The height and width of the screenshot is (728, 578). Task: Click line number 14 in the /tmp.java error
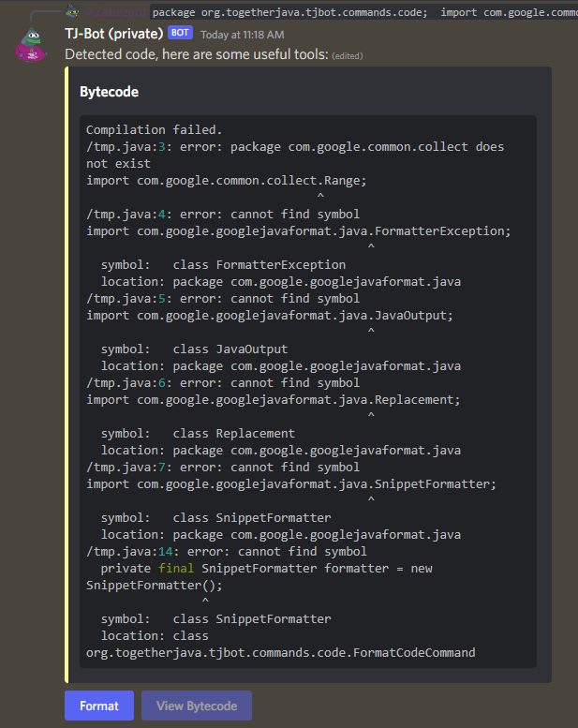pos(165,552)
